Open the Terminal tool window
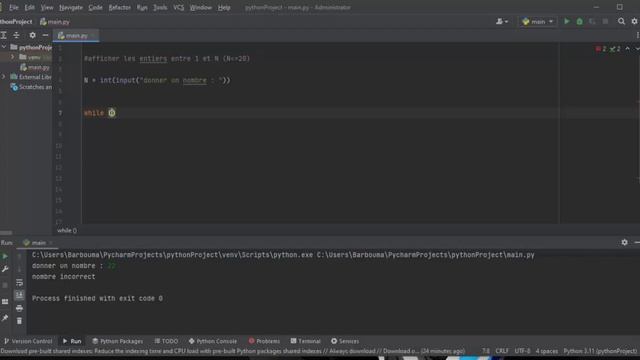This screenshot has height=360, width=640. (306, 341)
